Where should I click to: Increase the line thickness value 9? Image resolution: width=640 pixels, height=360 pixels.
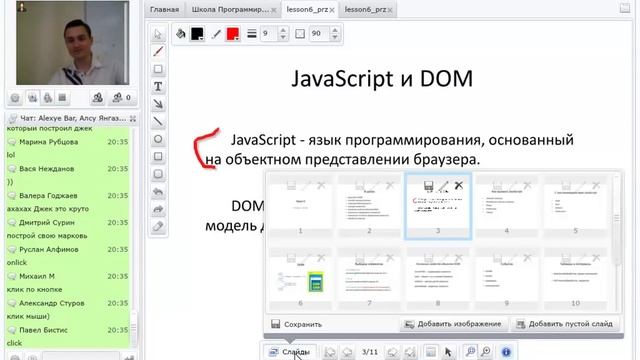point(283,30)
